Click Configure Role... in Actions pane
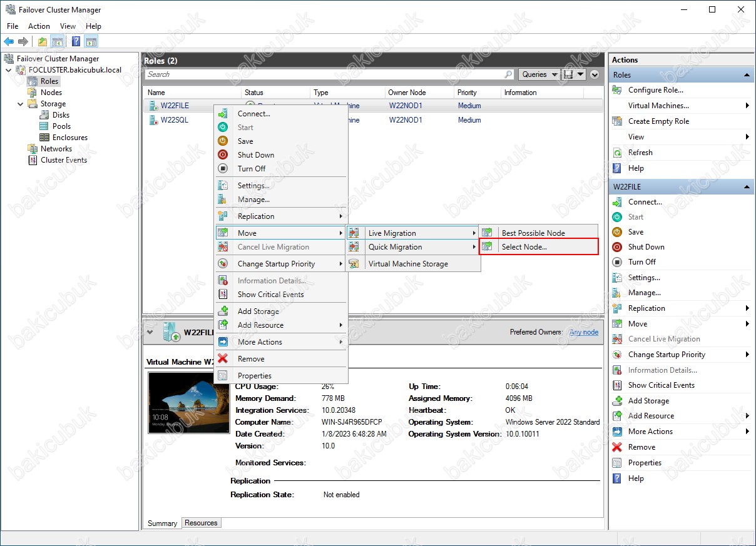Screen dimensions: 756x546 [x=655, y=90]
